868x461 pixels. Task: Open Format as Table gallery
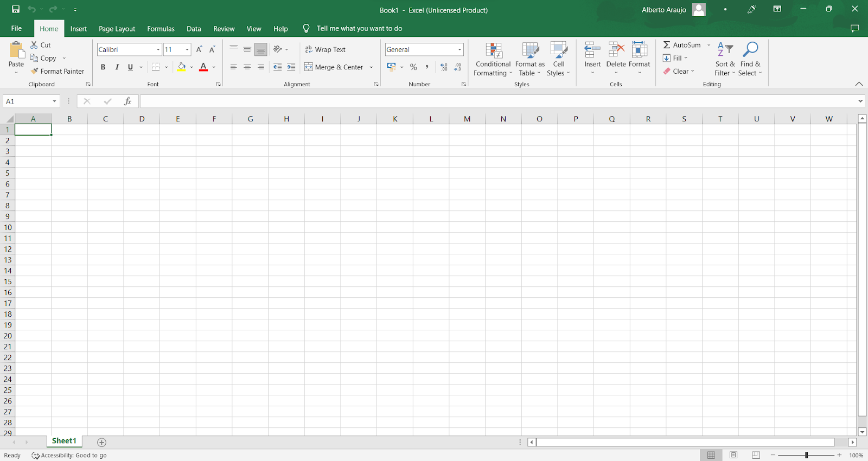[530, 59]
